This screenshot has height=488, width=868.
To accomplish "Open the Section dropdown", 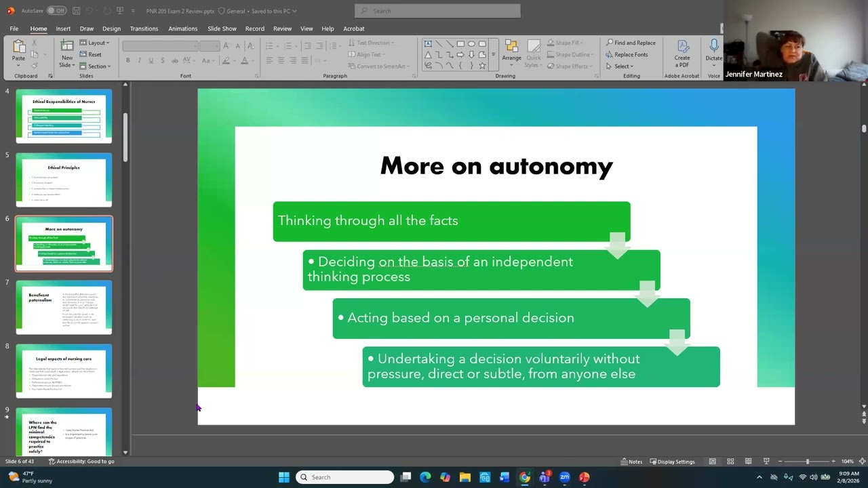I will 95,66.
